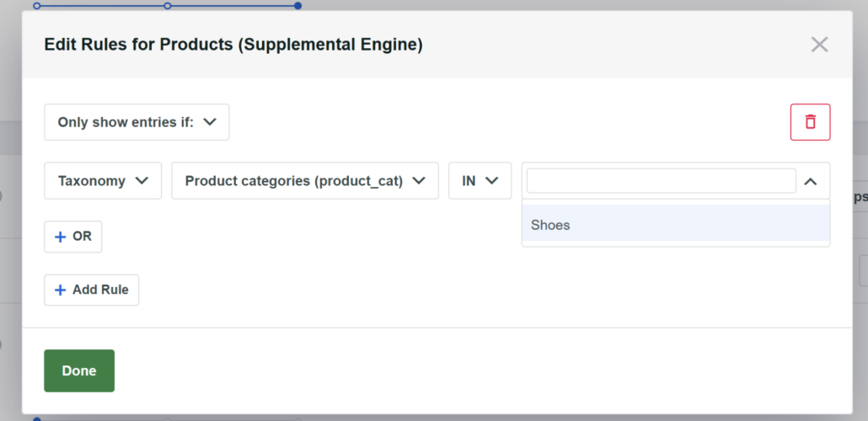Click the chevron next to Only show entries if
Image resolution: width=868 pixels, height=421 pixels.
[x=211, y=122]
